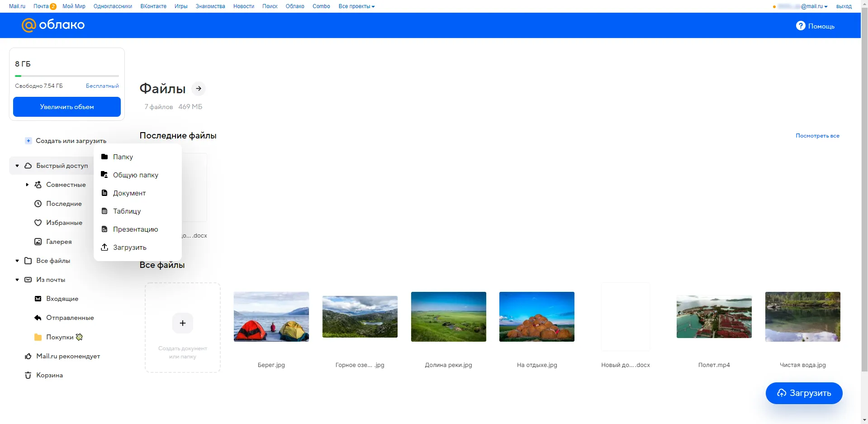
Task: Select the Корзина sidebar label
Action: click(x=49, y=375)
